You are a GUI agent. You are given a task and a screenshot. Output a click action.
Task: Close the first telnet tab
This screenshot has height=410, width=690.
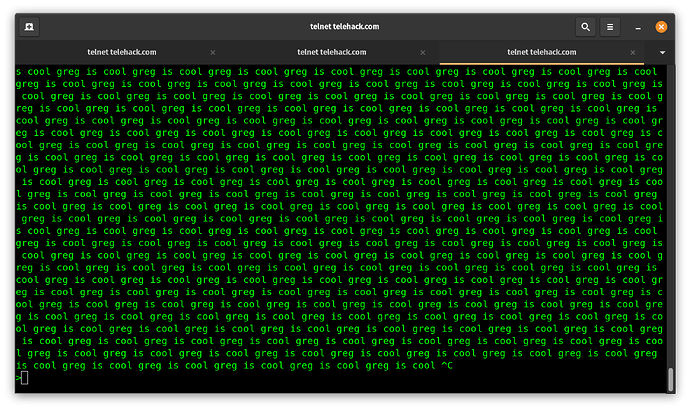coord(213,52)
